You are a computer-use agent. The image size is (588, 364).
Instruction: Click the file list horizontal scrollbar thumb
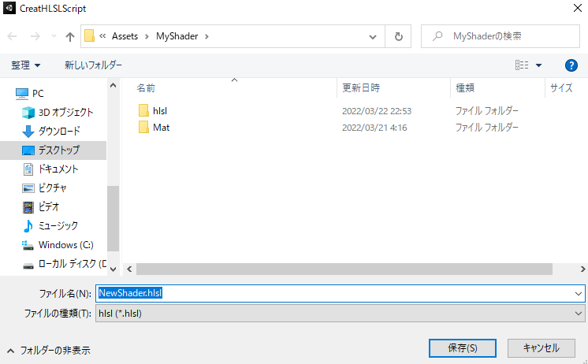pos(344,269)
